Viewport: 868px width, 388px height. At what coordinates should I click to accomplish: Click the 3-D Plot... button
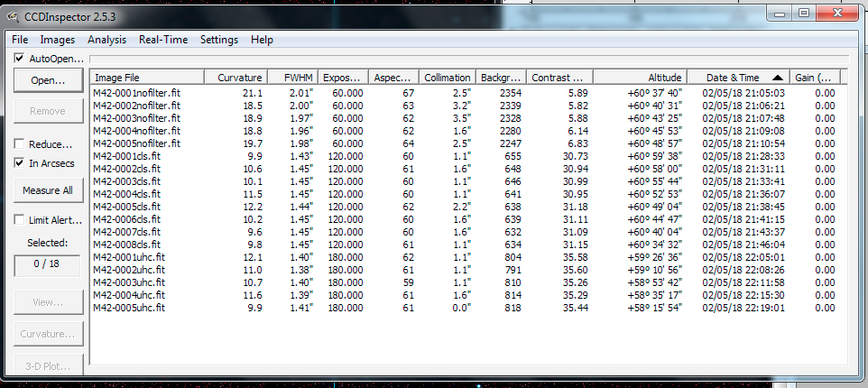[x=48, y=365]
